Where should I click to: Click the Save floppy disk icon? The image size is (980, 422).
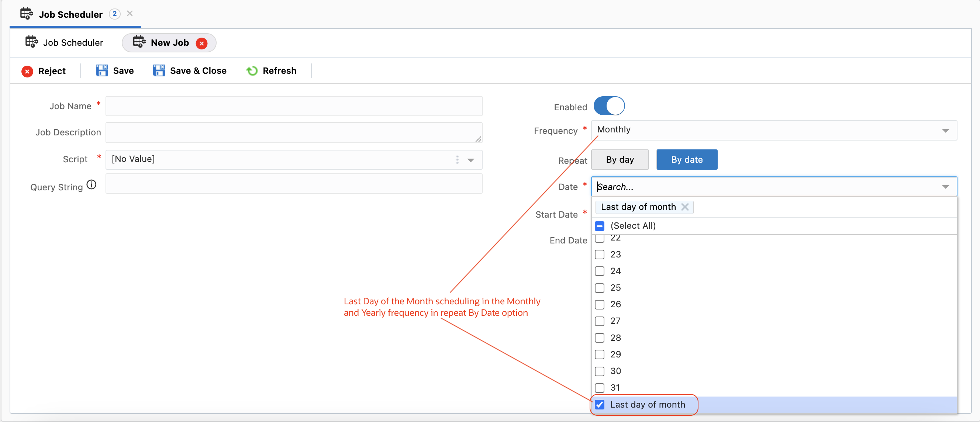pos(101,71)
